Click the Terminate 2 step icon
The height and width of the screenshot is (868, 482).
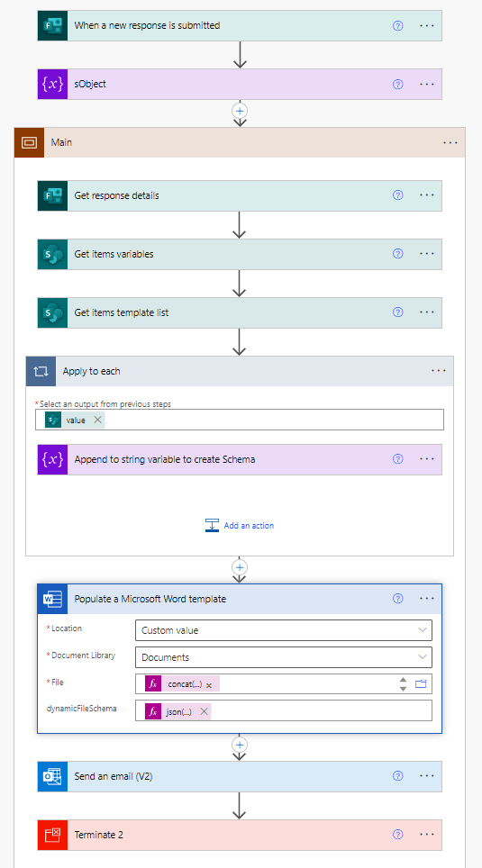(x=52, y=835)
